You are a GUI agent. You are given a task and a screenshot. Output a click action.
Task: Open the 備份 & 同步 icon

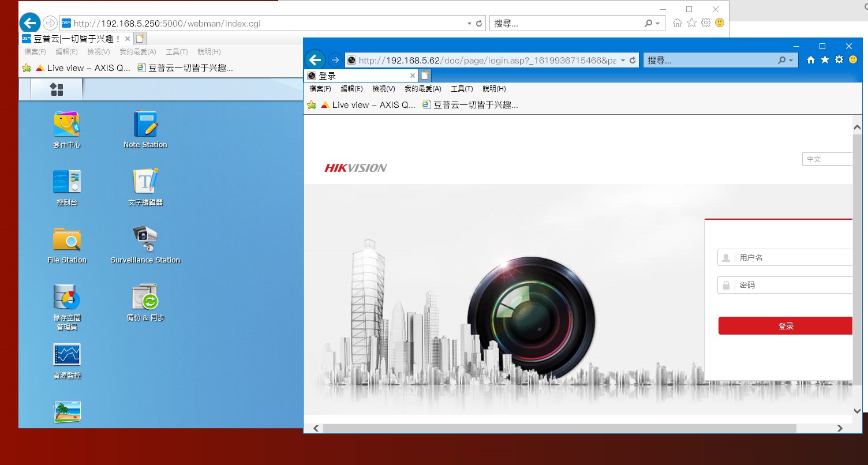point(145,298)
